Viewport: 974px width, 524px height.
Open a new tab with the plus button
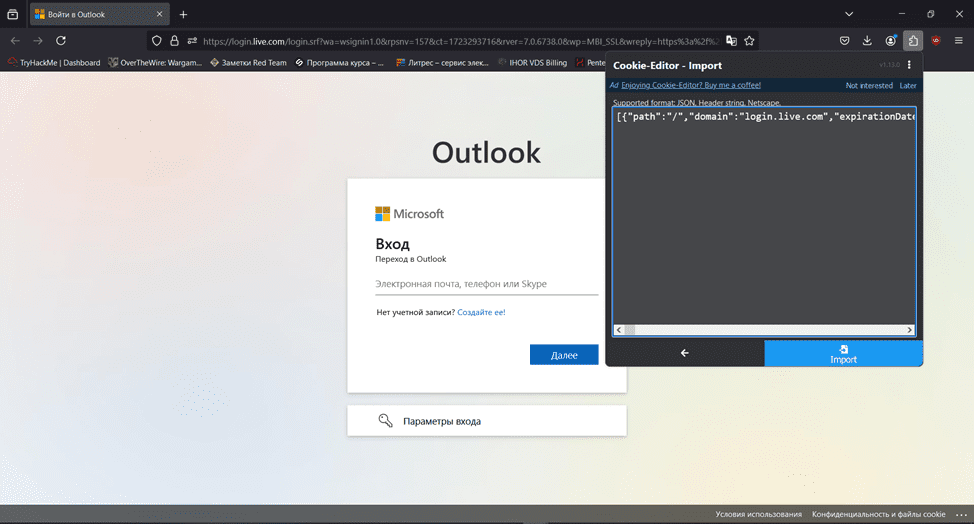tap(183, 15)
